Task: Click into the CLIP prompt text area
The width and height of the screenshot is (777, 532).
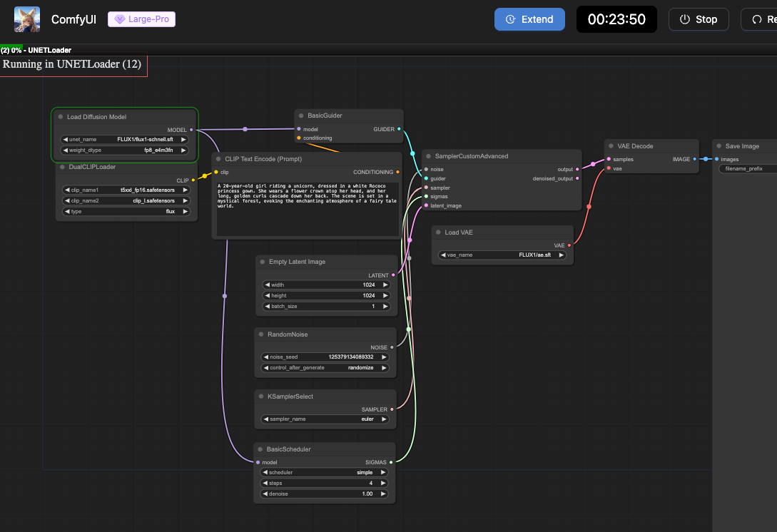Action: click(308, 209)
